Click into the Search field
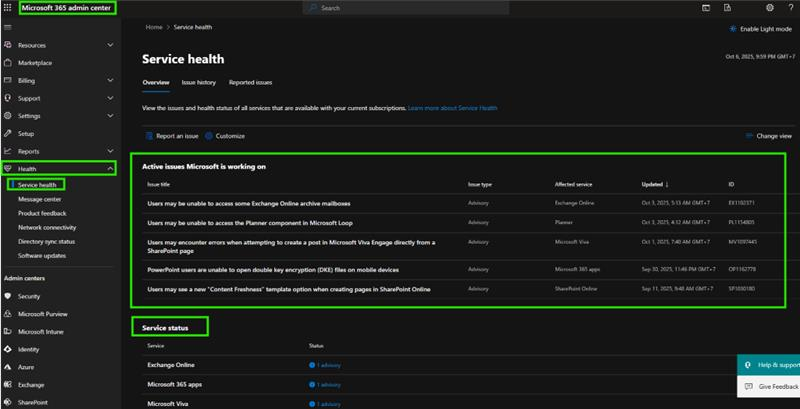 pos(406,8)
